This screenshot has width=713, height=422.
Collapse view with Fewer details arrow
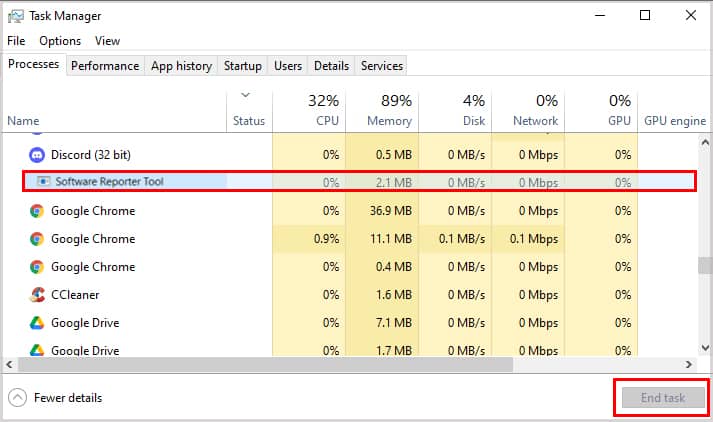17,398
